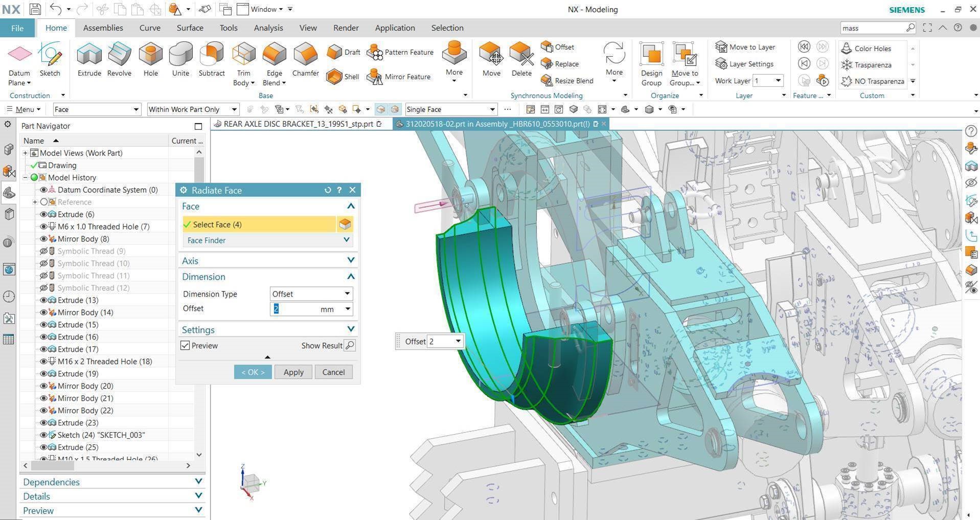Image resolution: width=980 pixels, height=520 pixels.
Task: Expand the Axis section
Action: pos(351,260)
